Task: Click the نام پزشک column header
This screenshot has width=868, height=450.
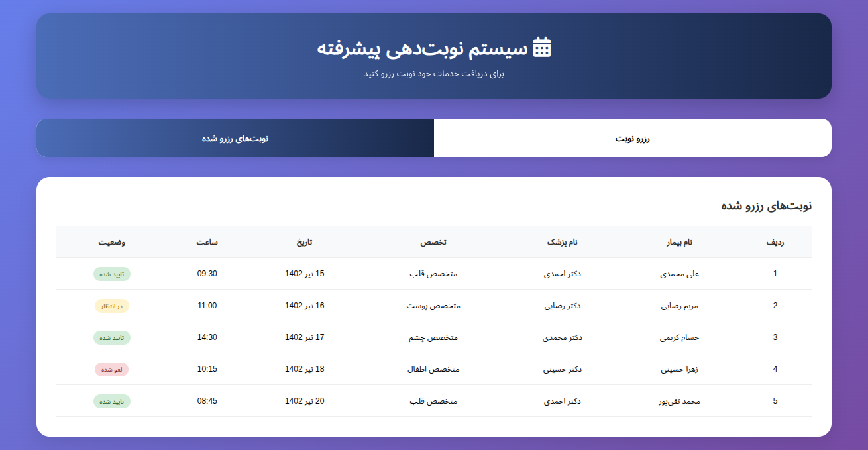Action: coord(562,242)
